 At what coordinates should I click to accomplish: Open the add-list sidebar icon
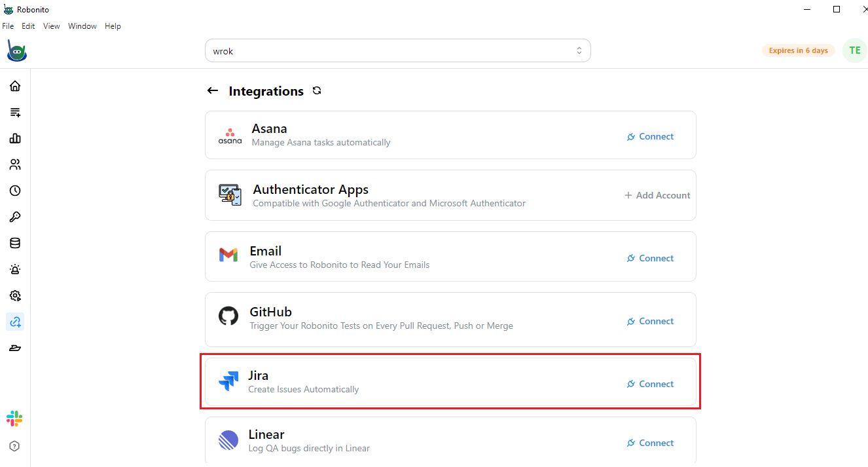click(x=14, y=112)
